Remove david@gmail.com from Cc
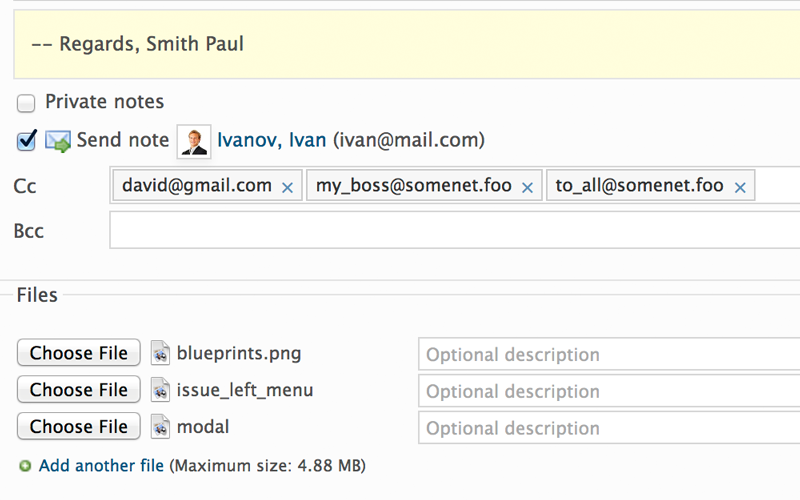The width and height of the screenshot is (800, 500). click(x=287, y=187)
